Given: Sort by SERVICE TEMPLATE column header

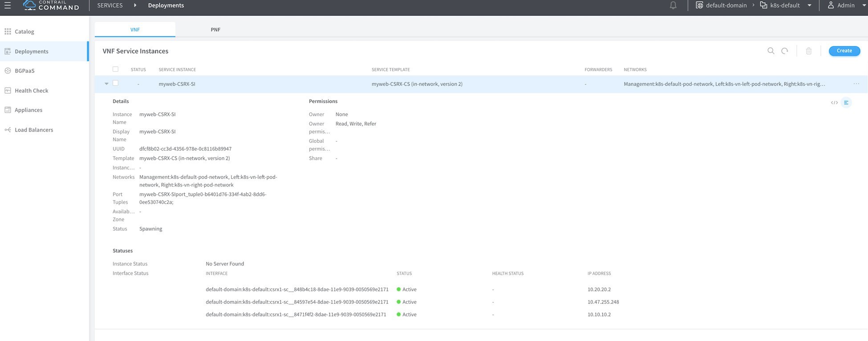Looking at the screenshot, I should click(390, 69).
